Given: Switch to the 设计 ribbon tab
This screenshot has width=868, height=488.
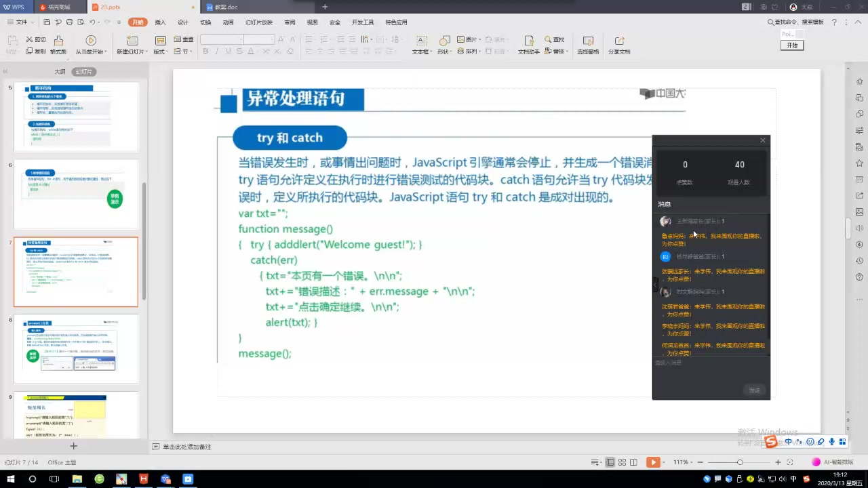Looking at the screenshot, I should coord(183,22).
